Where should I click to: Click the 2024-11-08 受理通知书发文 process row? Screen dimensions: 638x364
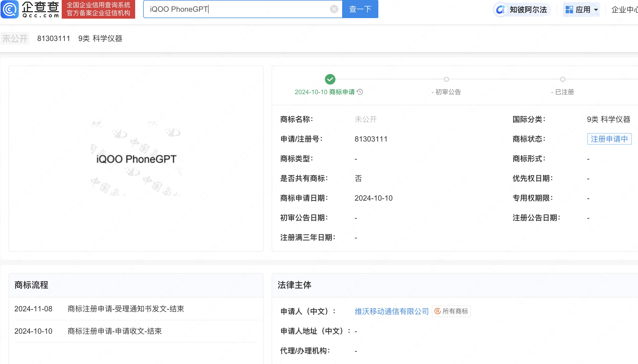136,309
